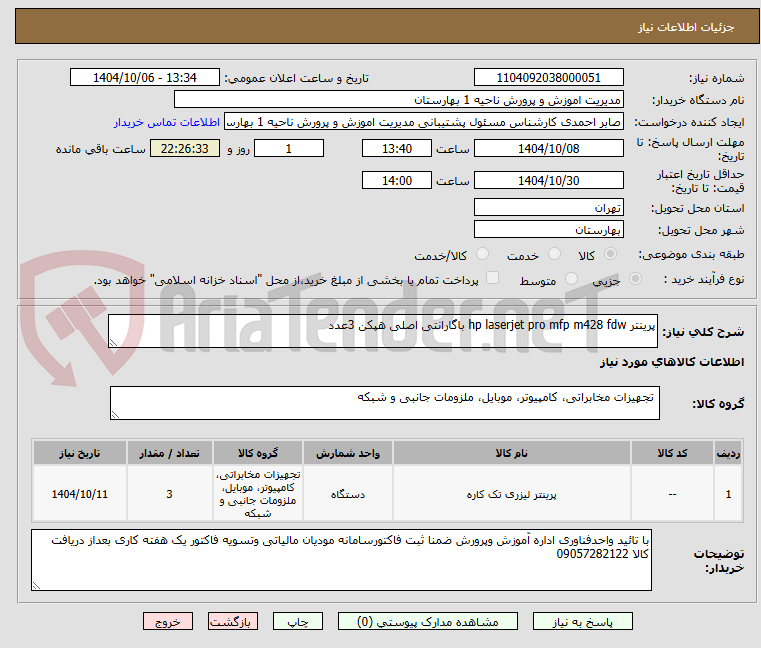The image size is (761, 648).
Task: Click the کد کالا cell showing --
Action: 672,494
